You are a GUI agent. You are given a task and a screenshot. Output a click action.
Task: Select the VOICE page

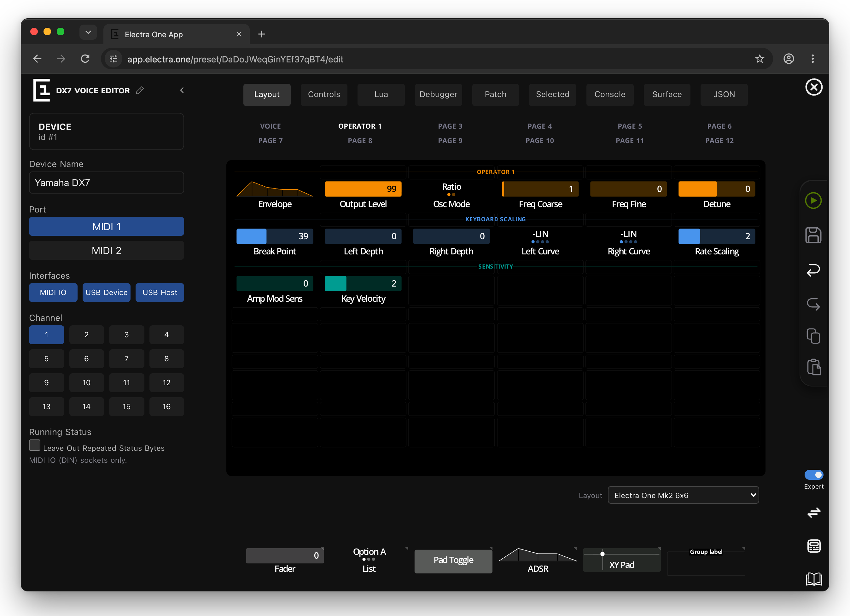click(x=270, y=126)
